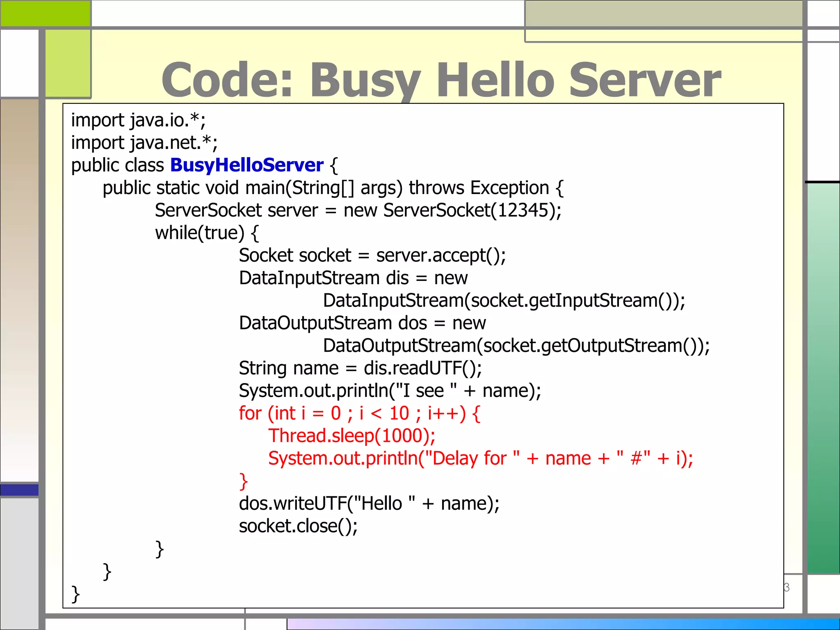The height and width of the screenshot is (630, 840).
Task: Click the 'import java.net.*;' line
Action: tap(144, 143)
